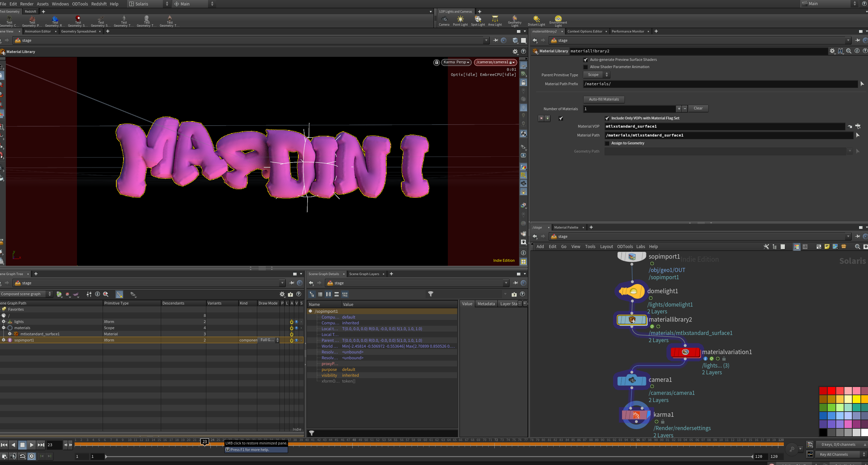Add a Camera from the Lights and Cameras shelf
868x465 pixels.
click(444, 21)
